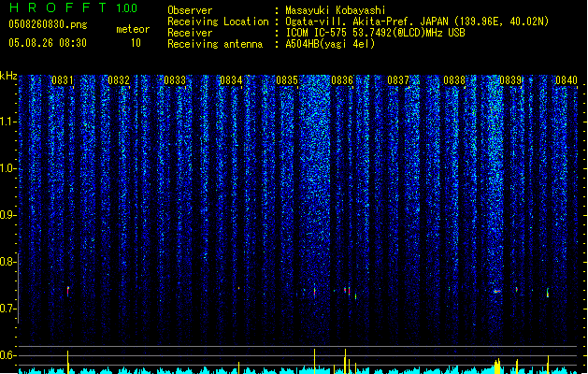Click the 0.8 kHz axis label

tap(7, 262)
